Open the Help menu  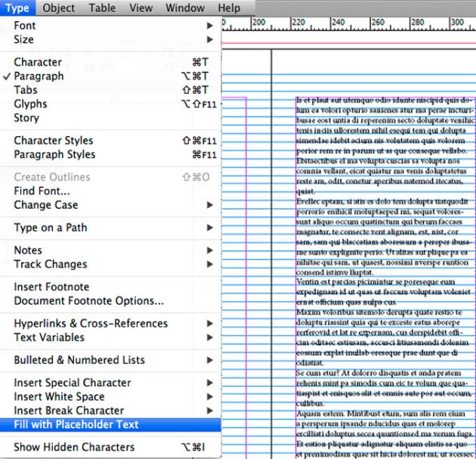coord(229,8)
